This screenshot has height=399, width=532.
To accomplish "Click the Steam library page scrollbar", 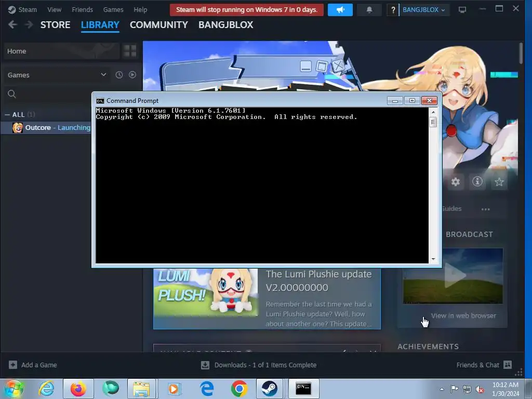I will coord(521,54).
